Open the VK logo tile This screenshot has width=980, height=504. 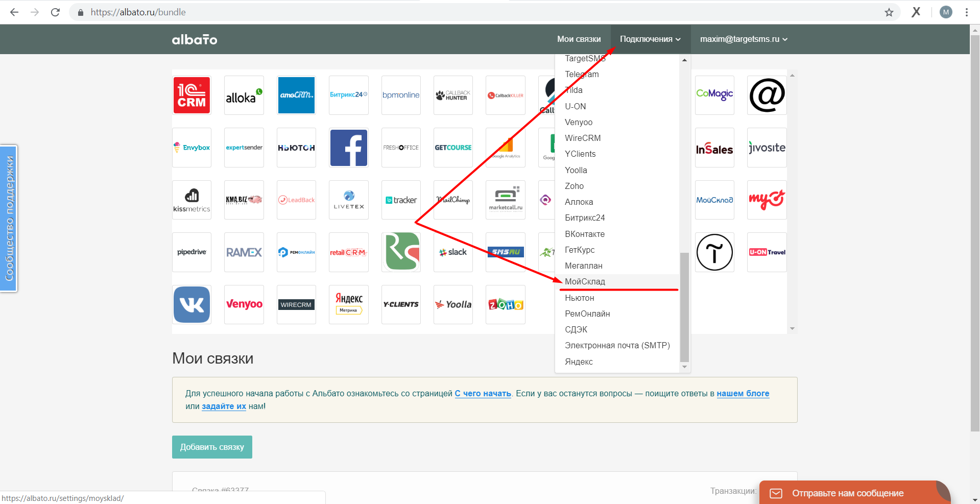point(192,304)
